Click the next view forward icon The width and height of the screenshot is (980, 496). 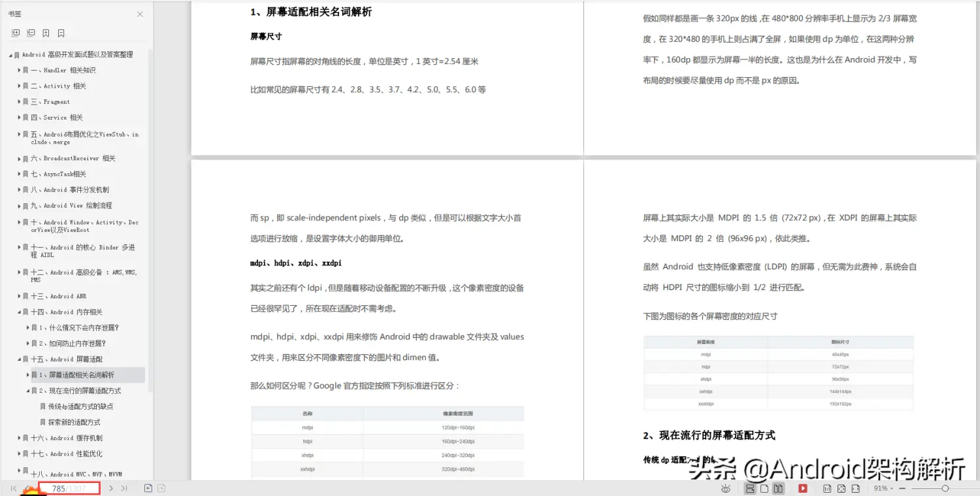pyautogui.click(x=161, y=488)
